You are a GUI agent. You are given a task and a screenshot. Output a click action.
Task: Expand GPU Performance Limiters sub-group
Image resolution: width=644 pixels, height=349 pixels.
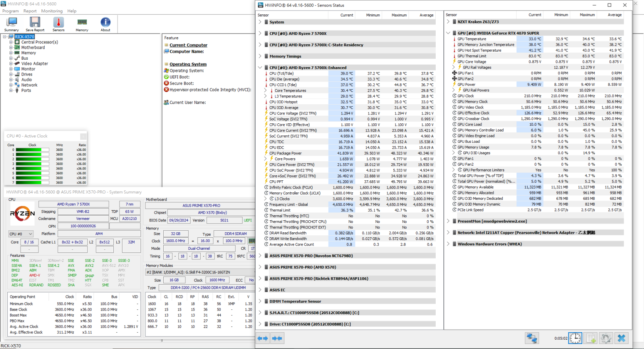(x=454, y=170)
